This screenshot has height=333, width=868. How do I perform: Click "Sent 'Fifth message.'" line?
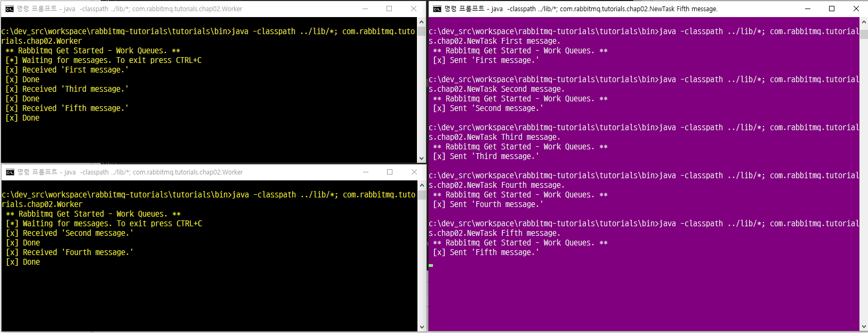(486, 252)
